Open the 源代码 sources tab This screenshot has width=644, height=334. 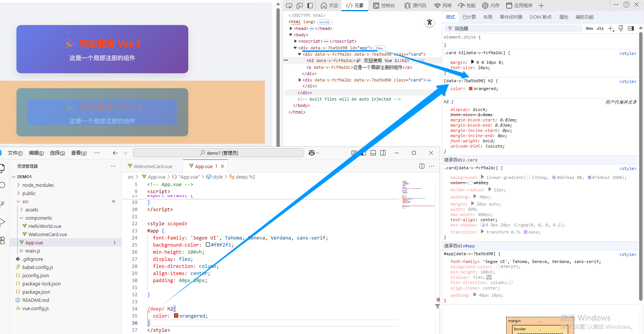[x=415, y=6]
